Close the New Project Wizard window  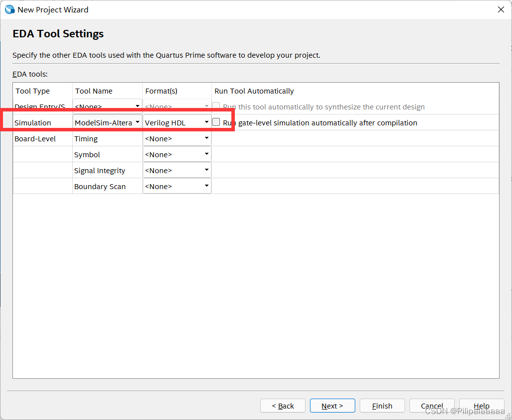click(501, 9)
